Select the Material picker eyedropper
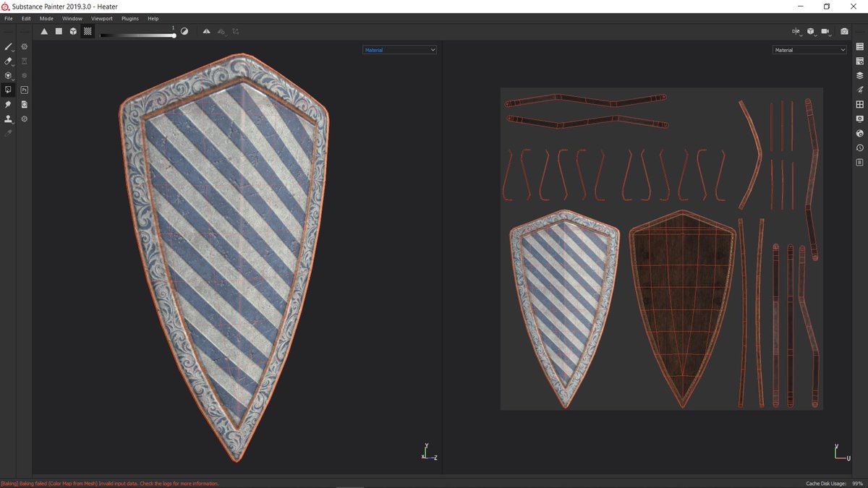Image resolution: width=868 pixels, height=488 pixels. tap(9, 133)
